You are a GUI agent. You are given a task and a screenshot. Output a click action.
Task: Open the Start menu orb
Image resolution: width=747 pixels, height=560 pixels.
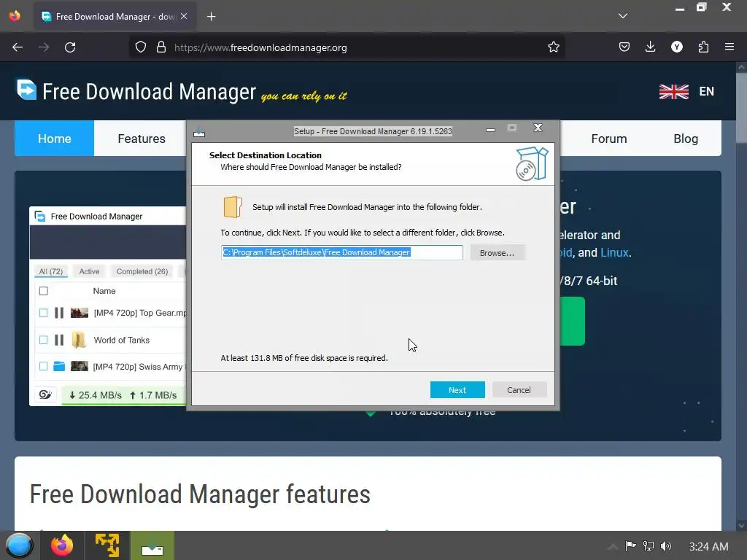pyautogui.click(x=20, y=545)
